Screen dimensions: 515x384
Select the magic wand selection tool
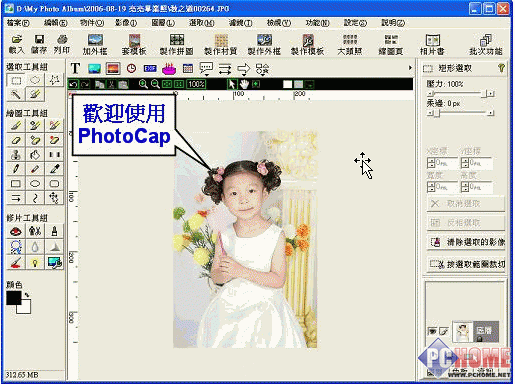(x=16, y=94)
